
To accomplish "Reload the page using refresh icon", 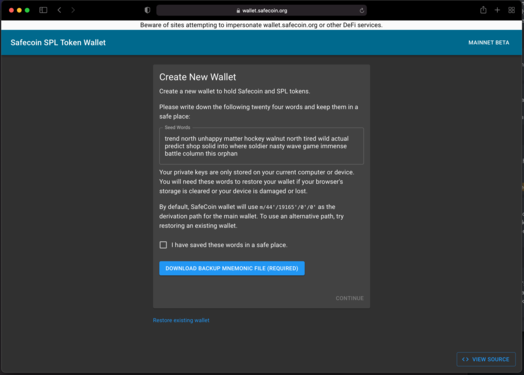I will pos(362,11).
